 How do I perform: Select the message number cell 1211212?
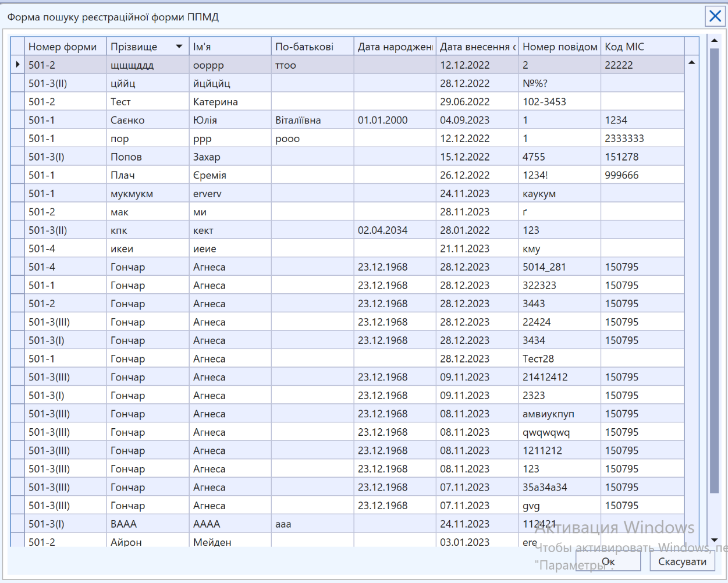coord(560,451)
